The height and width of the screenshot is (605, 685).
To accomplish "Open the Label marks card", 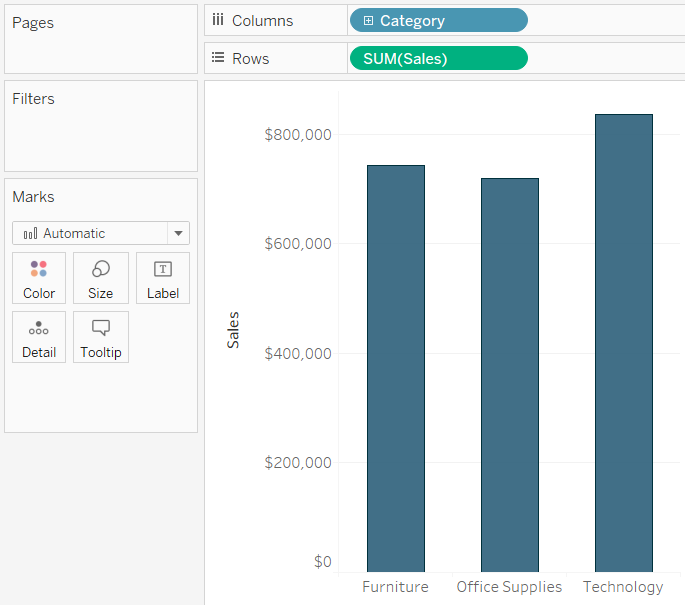I will click(x=163, y=278).
